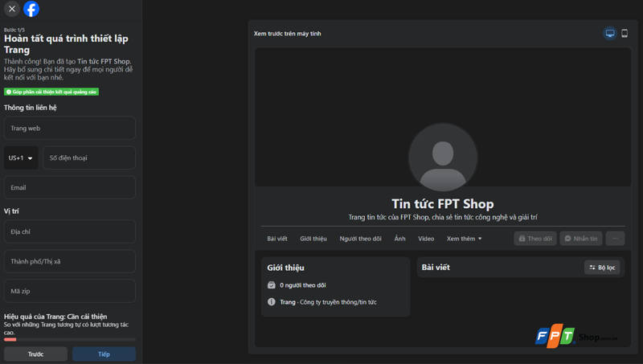The width and height of the screenshot is (643, 364).
Task: Open the three-dots more options button
Action: click(x=615, y=238)
